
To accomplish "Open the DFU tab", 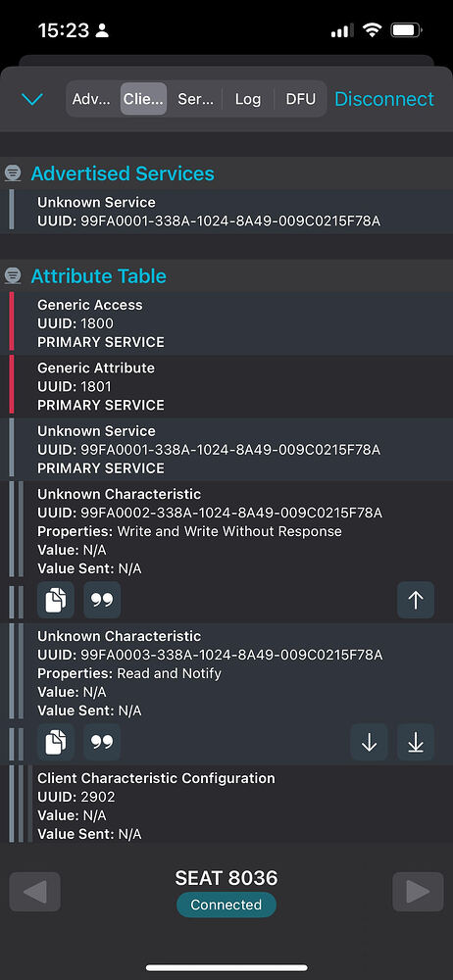I will tap(300, 99).
